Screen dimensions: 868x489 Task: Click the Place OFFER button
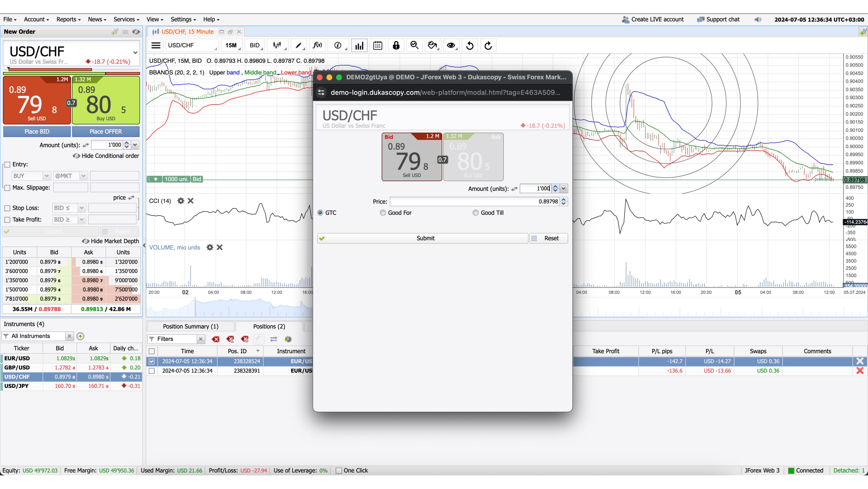[106, 132]
